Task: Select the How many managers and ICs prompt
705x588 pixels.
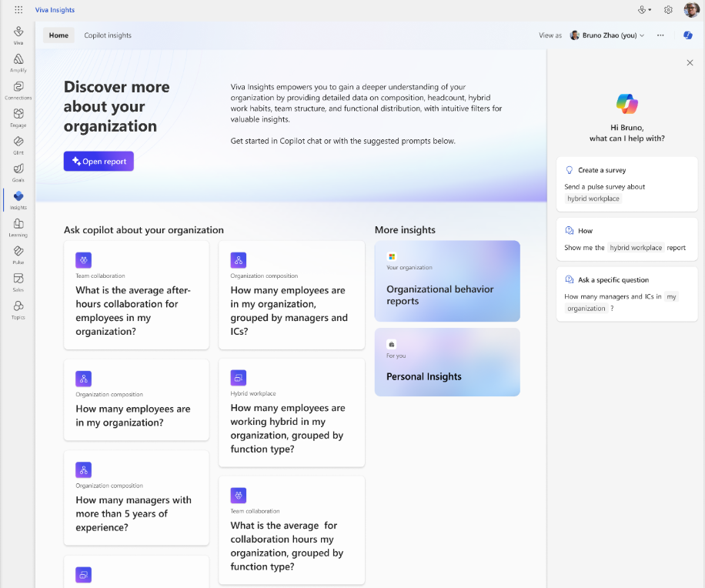Action: tap(626, 294)
